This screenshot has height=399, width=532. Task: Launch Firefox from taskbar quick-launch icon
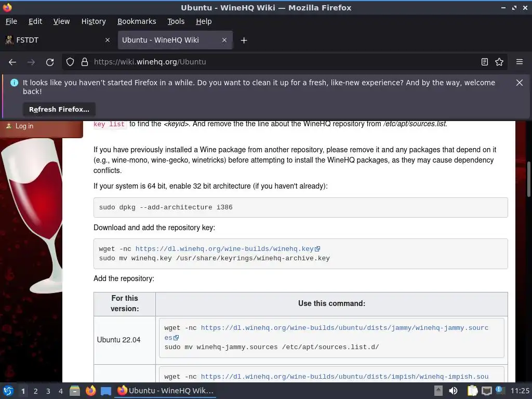coord(90,391)
